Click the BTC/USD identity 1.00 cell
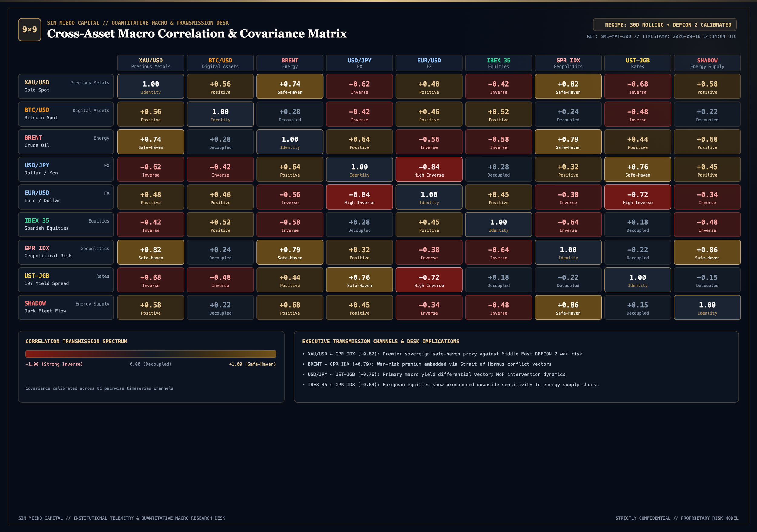 220,114
